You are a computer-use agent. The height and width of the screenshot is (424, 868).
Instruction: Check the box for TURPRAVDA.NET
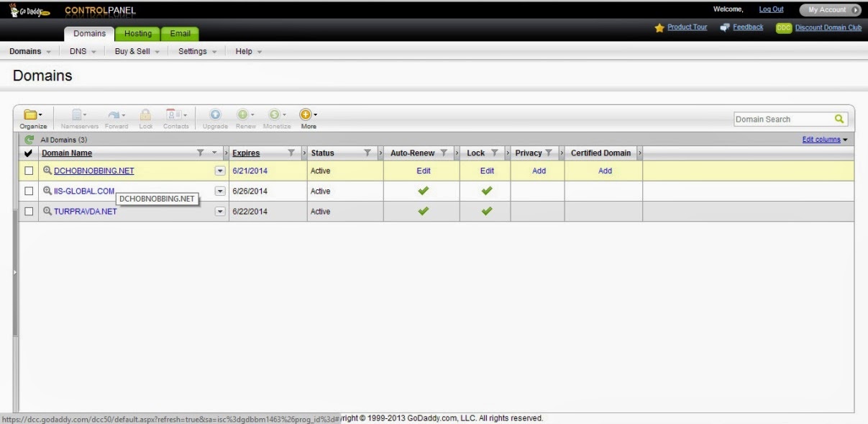(29, 212)
